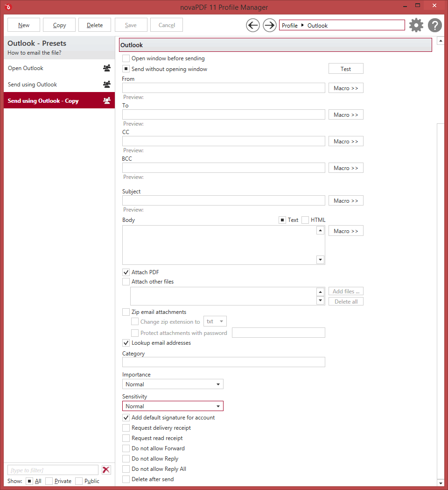Open Macro menu for BCC field
The height and width of the screenshot is (490, 448).
[x=346, y=168]
